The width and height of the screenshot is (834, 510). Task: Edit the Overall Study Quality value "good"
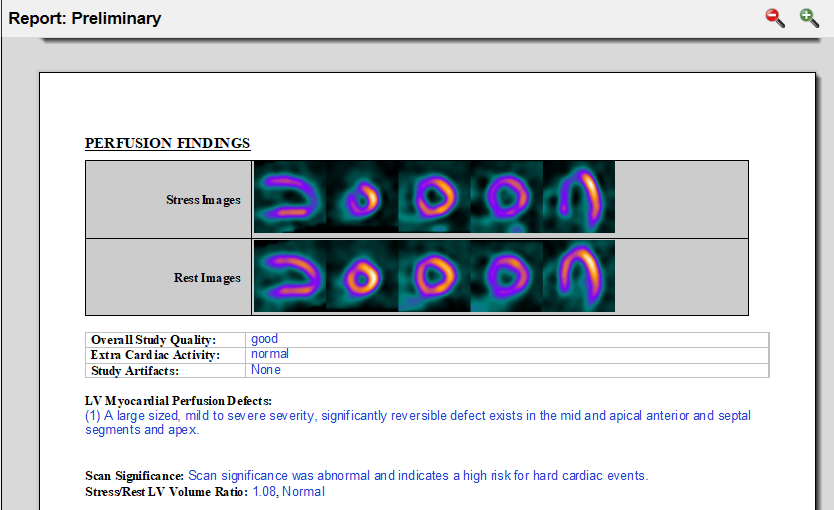click(265, 339)
